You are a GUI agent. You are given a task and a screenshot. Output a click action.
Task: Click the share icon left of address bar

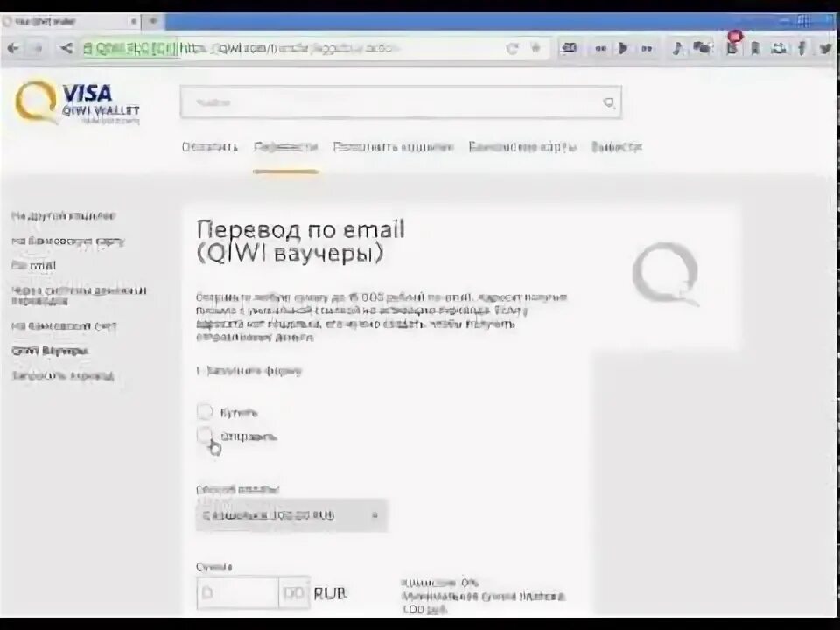[x=66, y=49]
